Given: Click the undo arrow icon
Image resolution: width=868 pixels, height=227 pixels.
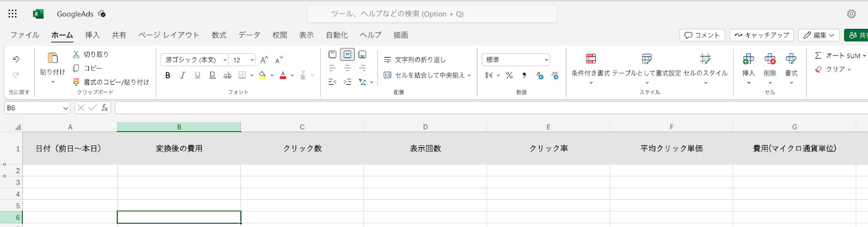Looking at the screenshot, I should coord(16,59).
